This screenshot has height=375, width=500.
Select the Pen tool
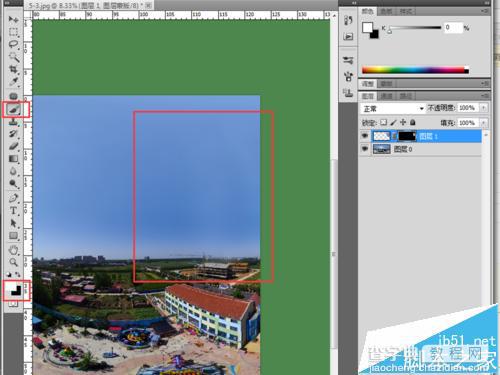[x=13, y=198]
